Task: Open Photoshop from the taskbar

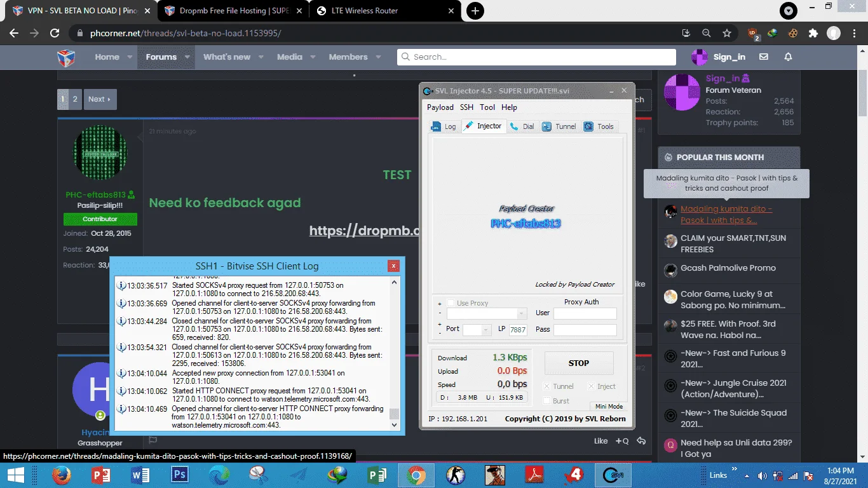Action: [180, 475]
